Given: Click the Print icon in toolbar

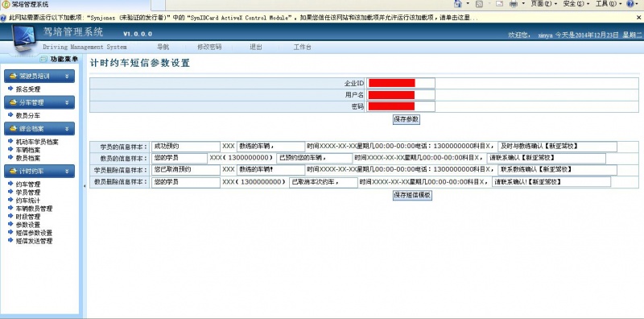Looking at the screenshot, I should click(x=514, y=4).
